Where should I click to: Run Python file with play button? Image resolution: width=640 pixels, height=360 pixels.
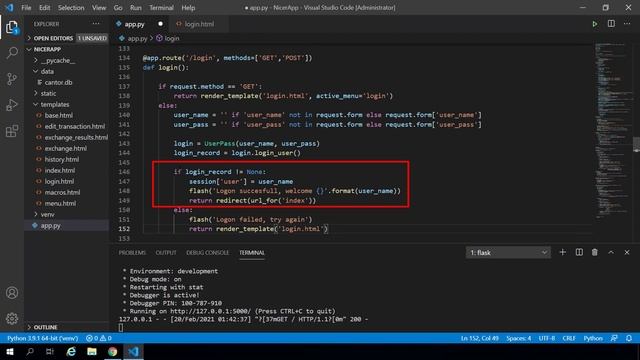pyautogui.click(x=595, y=24)
